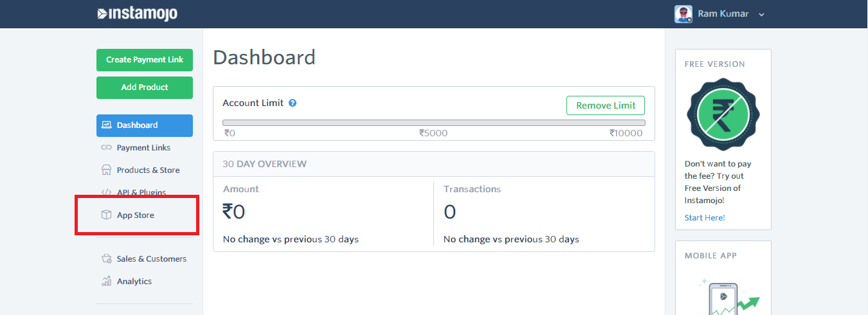Click the Payment Links chain icon
868x315 pixels.
107,148
